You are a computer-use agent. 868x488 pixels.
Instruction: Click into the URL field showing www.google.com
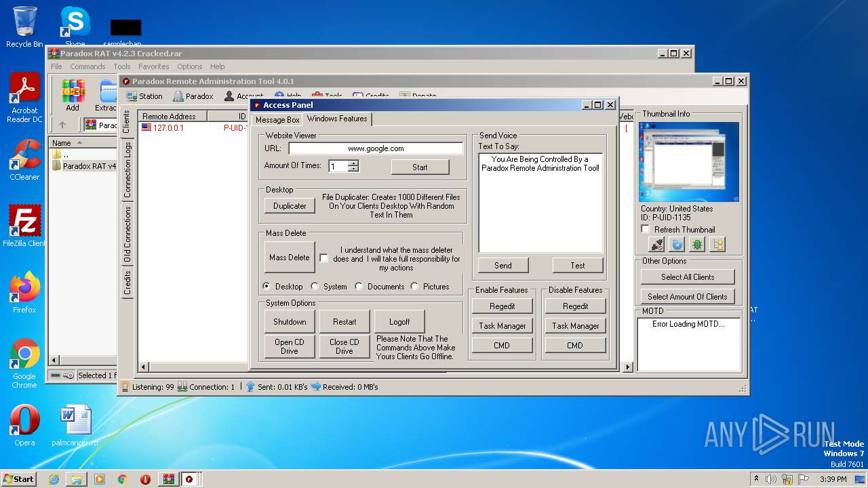(376, 148)
